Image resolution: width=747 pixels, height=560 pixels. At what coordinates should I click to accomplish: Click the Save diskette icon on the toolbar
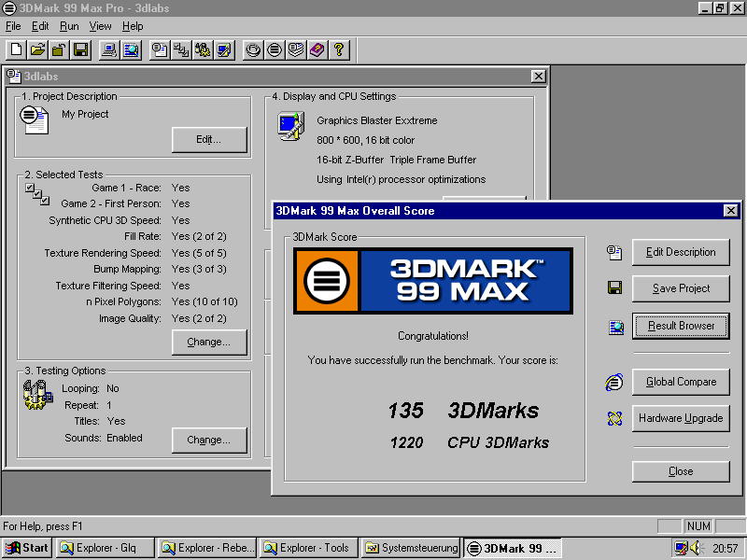(78, 49)
